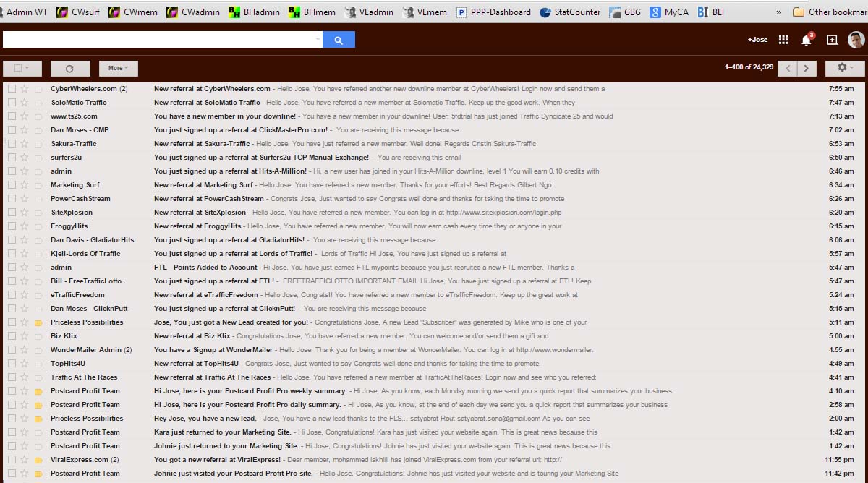Star the SoloMatic Traffic email
Screen dimensions: 868x483
25,103
